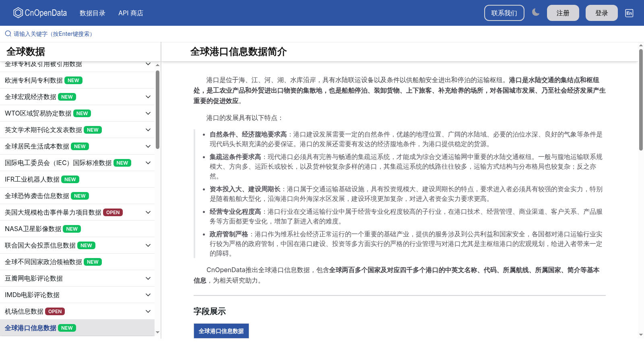Open IFR工业机器人数据 in the sidebar
Screen dimensions: 644x345
[77, 179]
